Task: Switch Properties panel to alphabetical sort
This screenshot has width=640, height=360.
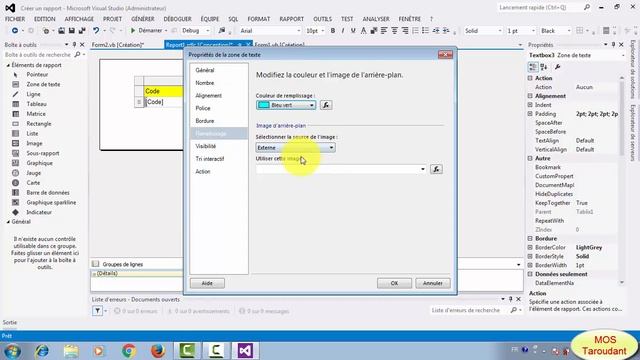Action: 544,67
